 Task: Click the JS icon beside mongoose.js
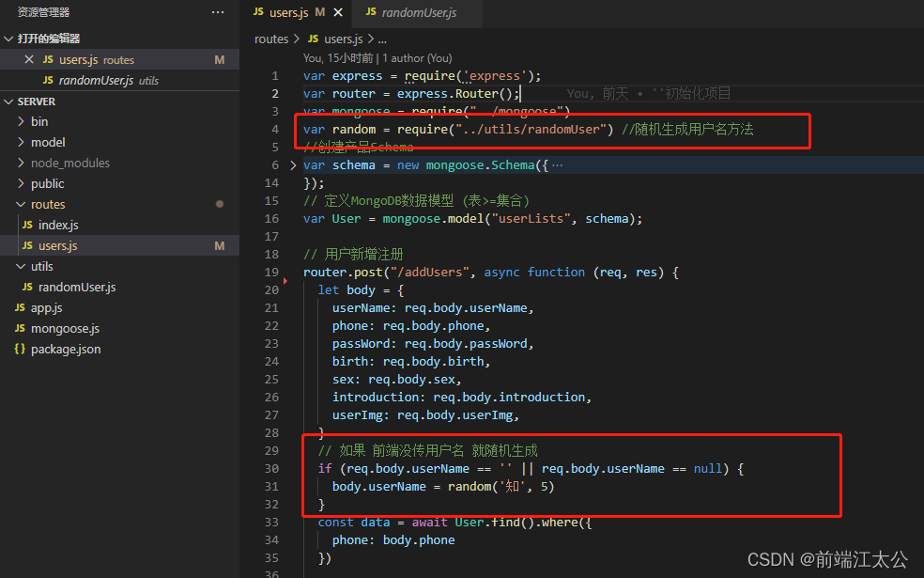pyautogui.click(x=20, y=328)
